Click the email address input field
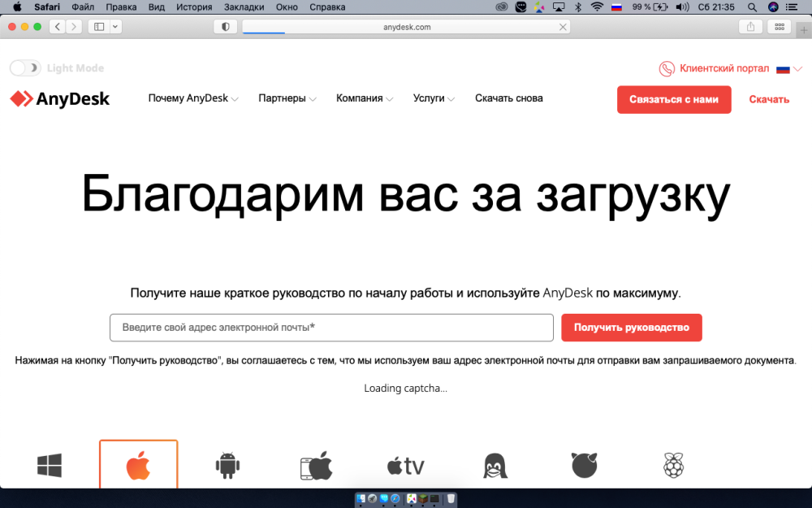The image size is (812, 508). (x=331, y=328)
